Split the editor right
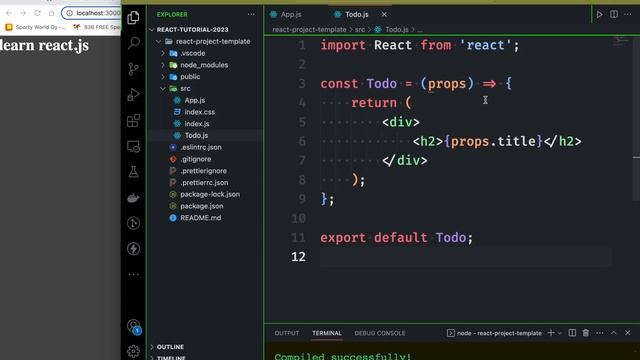 tap(614, 14)
